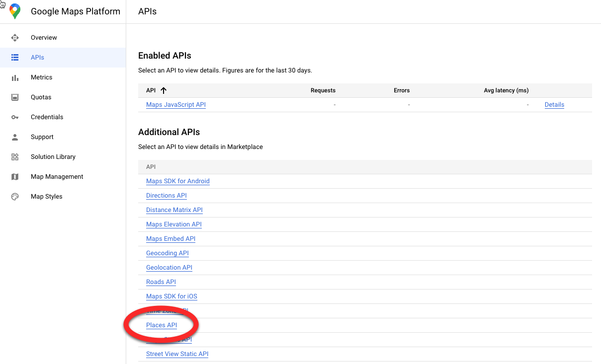Toggle the API column sort arrow
The height and width of the screenshot is (364, 601).
164,90
